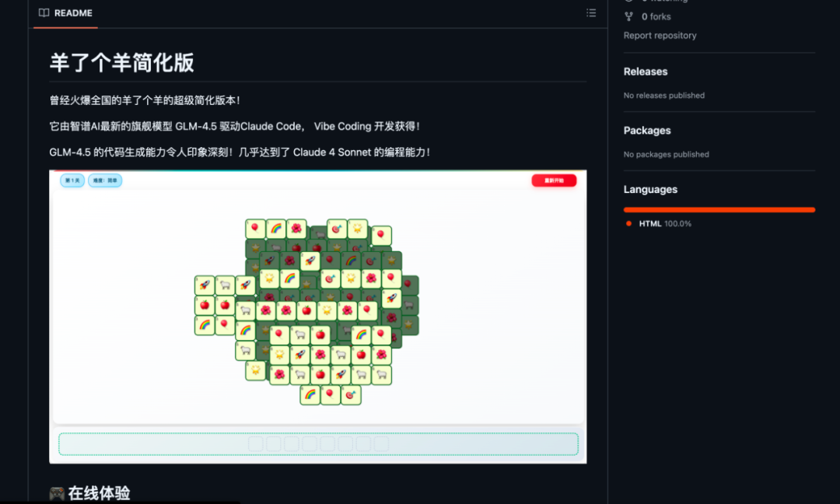Click the Report repository link
Screen dimensions: 840x504
pyautogui.click(x=660, y=35)
